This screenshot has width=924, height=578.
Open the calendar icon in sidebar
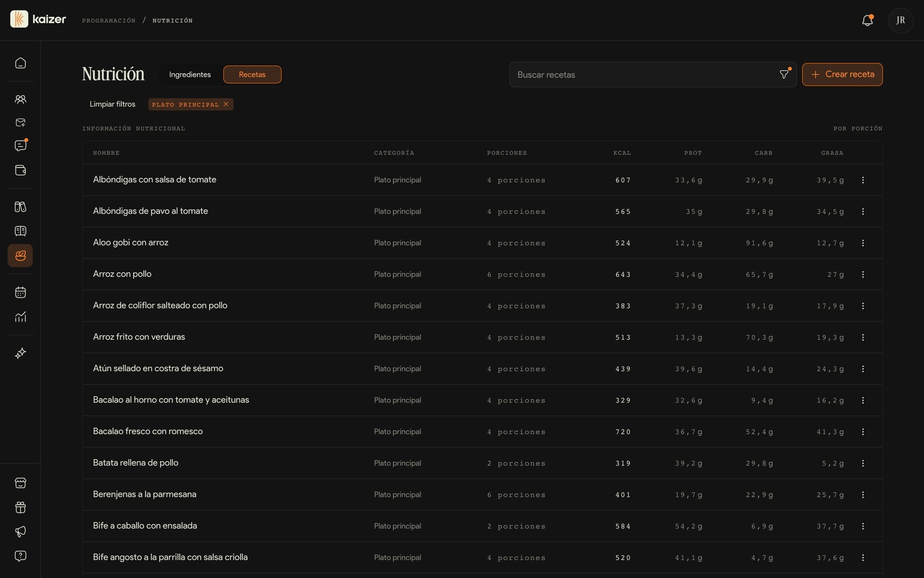coord(20,292)
